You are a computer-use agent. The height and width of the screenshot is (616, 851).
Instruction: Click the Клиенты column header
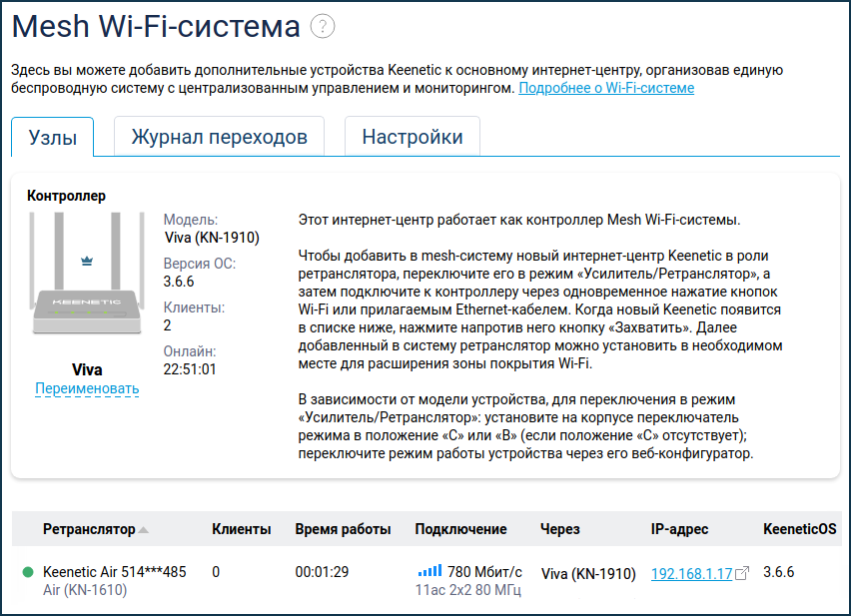[x=242, y=529]
